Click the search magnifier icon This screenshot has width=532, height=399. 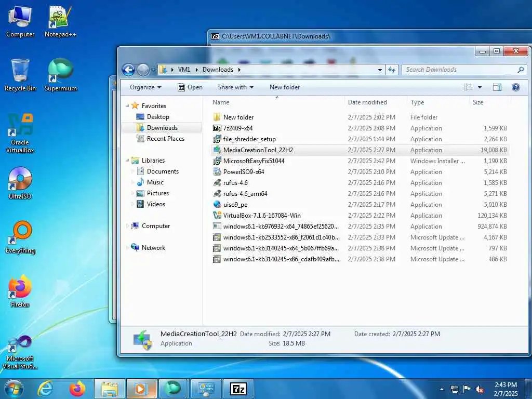(x=521, y=70)
